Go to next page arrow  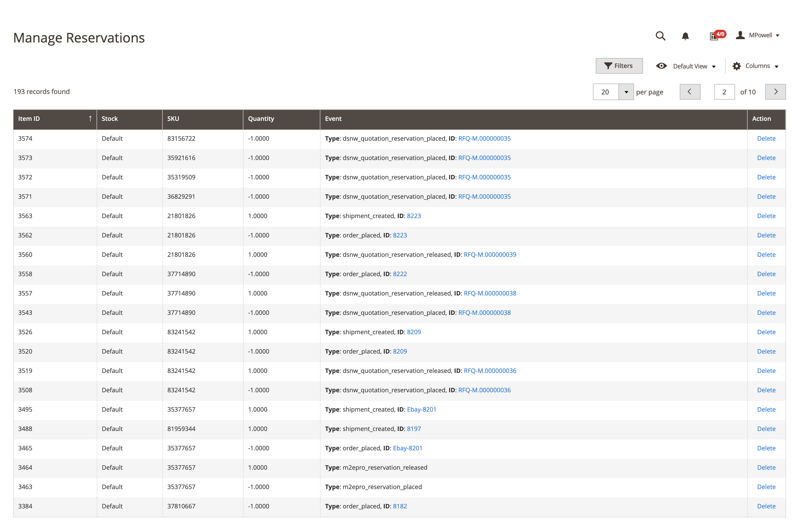(775, 92)
